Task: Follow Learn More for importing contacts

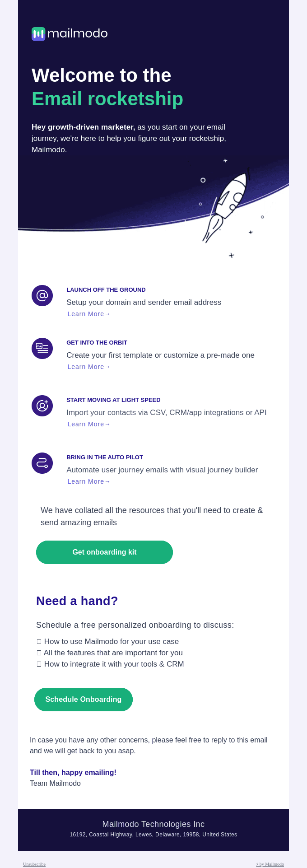Action: click(89, 424)
